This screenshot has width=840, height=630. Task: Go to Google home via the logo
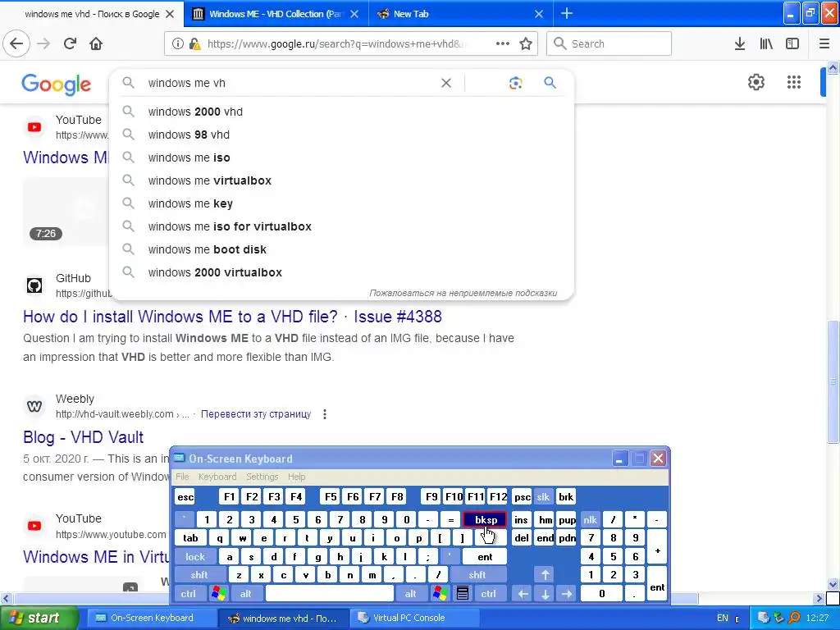point(57,84)
